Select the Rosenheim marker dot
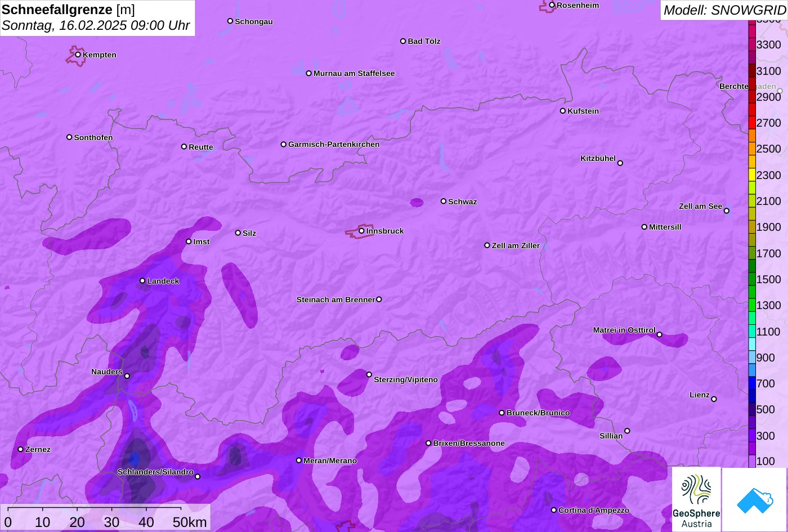788x532 pixels. click(552, 5)
